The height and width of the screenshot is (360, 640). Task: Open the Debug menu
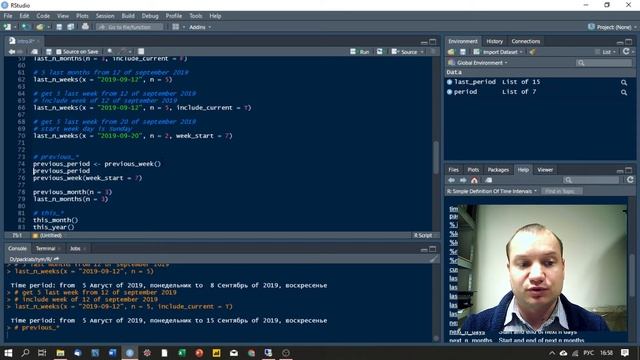coord(150,16)
